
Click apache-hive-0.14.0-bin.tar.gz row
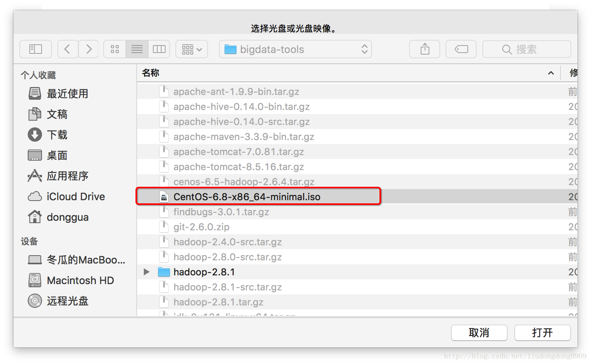pyautogui.click(x=357, y=106)
